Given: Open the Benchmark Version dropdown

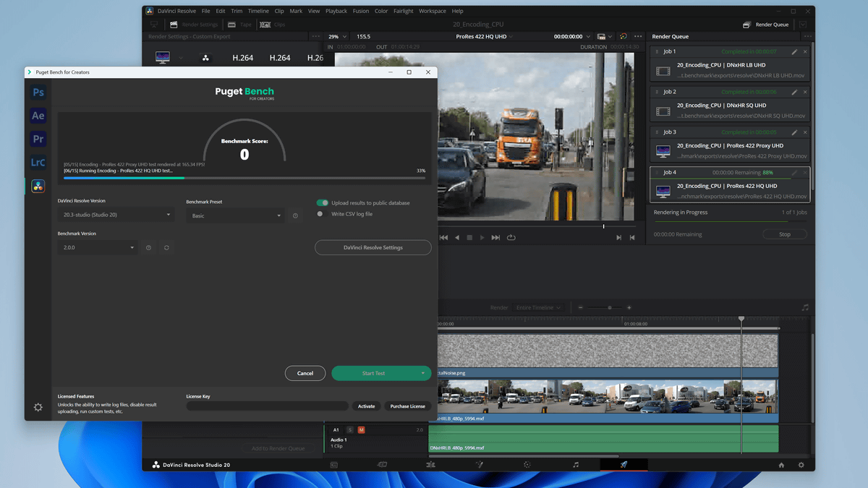Looking at the screenshot, I should 98,247.
